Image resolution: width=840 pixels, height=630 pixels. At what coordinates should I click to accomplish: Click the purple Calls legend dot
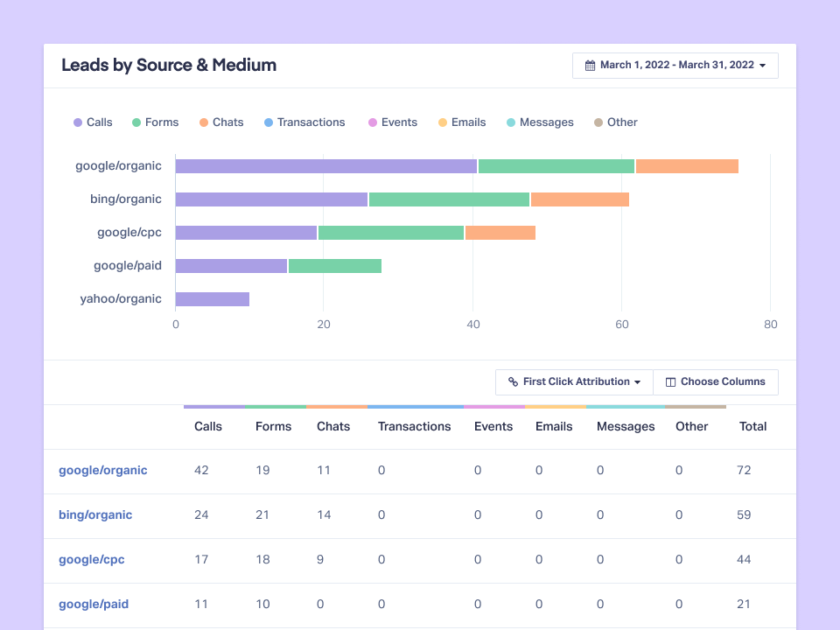pyautogui.click(x=77, y=122)
